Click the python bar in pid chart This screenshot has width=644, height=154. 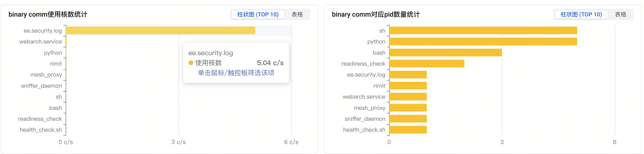tap(483, 41)
